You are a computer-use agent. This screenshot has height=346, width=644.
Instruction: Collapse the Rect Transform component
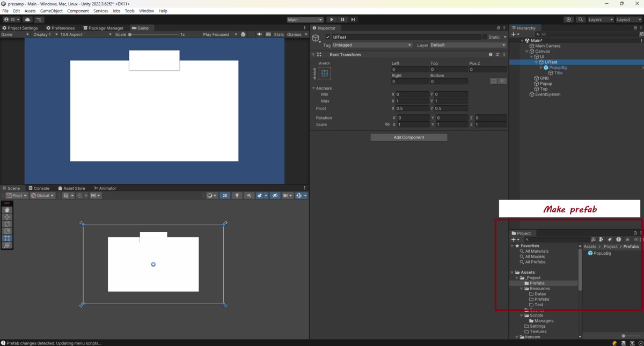point(313,55)
